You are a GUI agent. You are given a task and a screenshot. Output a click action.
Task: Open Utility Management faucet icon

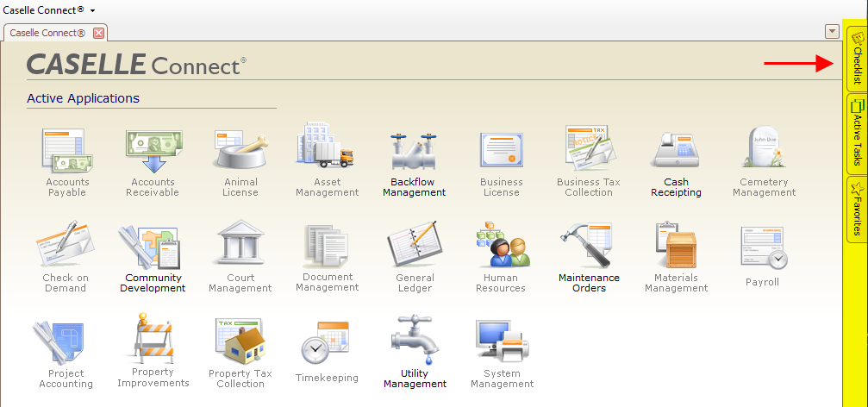(x=414, y=340)
